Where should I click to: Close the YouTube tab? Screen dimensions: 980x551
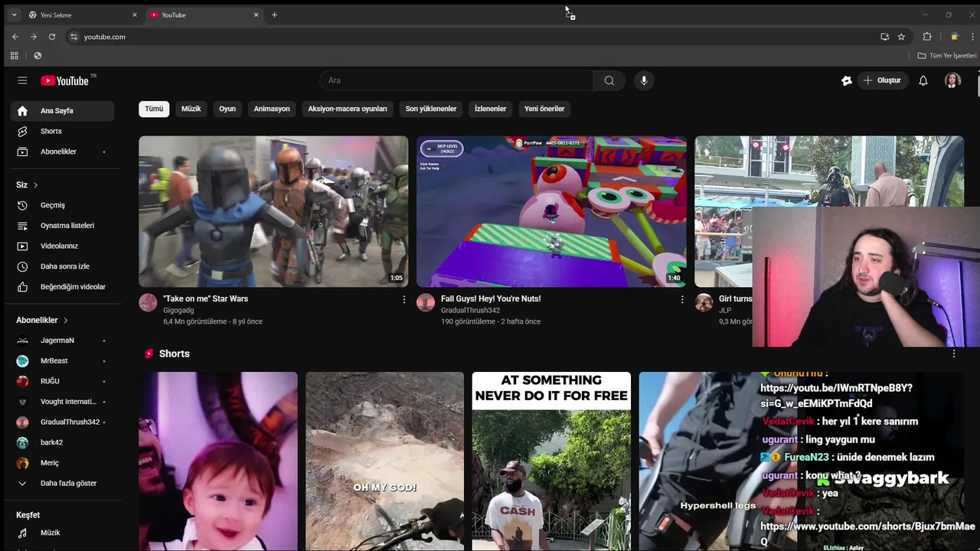point(256,15)
